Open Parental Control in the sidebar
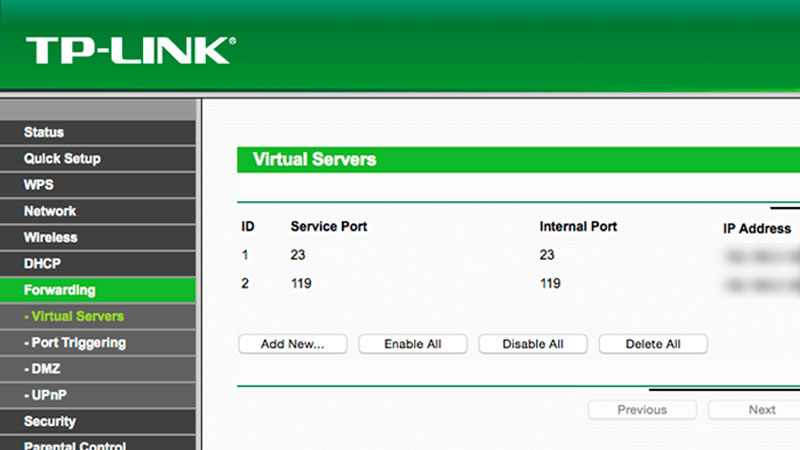 point(75,445)
